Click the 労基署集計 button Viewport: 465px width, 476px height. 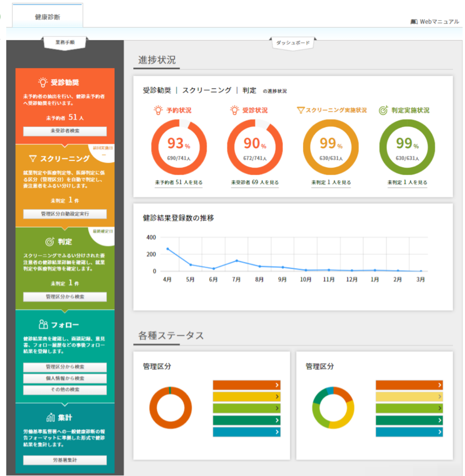coord(65,460)
